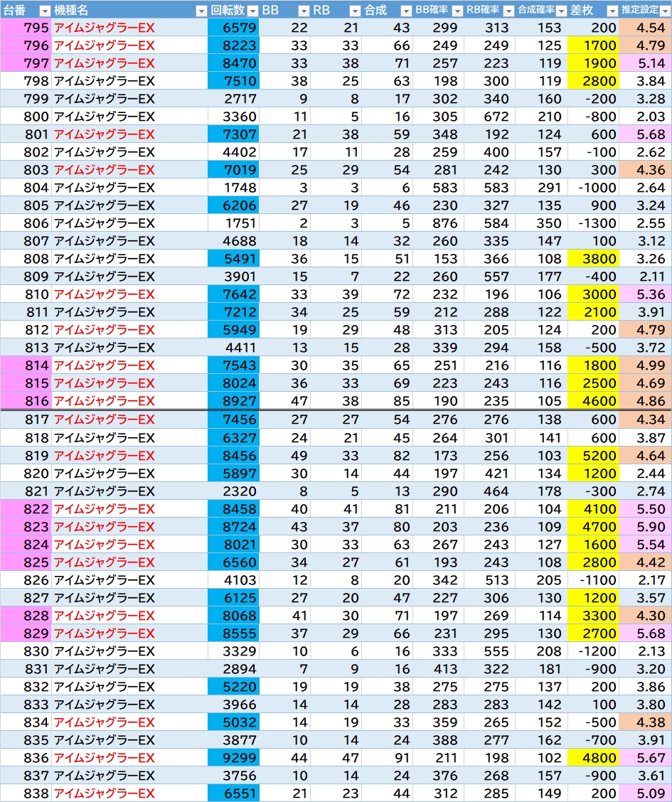Select difference cell 3800 in row 808
This screenshot has height=802, width=672.
[x=593, y=259]
